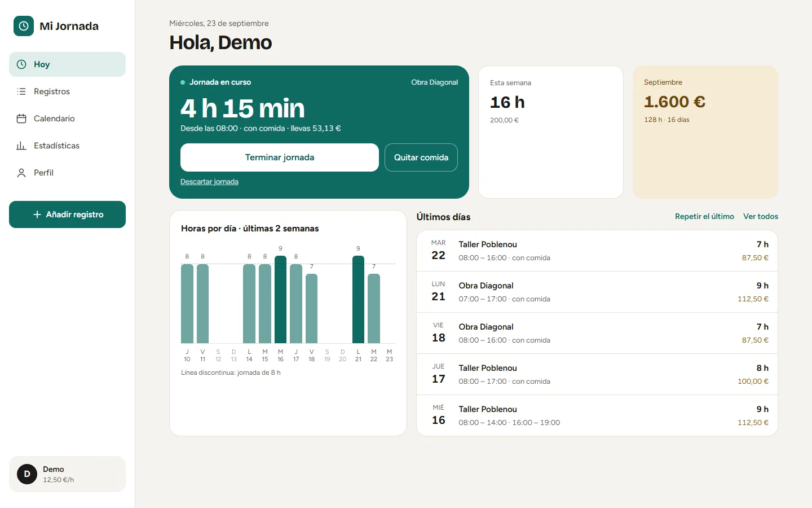Click the chart bar for Monday 21
Viewport: 812px width, 508px height.
click(x=358, y=299)
